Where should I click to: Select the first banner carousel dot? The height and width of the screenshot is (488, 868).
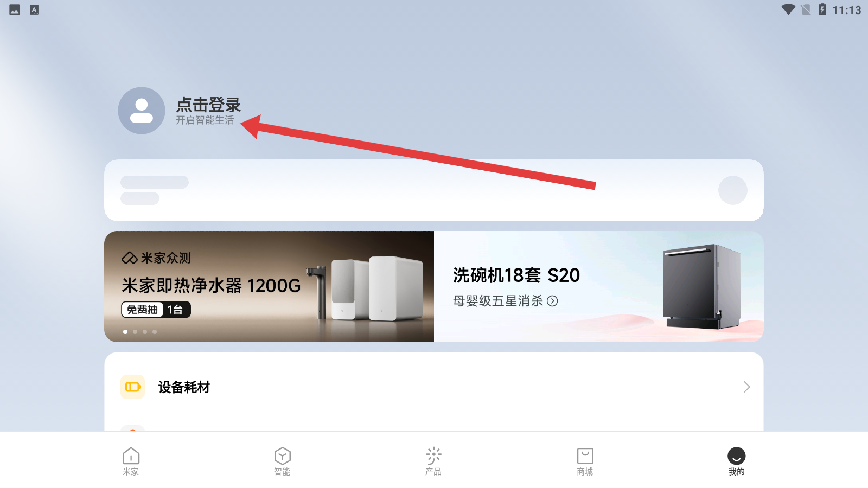125,332
